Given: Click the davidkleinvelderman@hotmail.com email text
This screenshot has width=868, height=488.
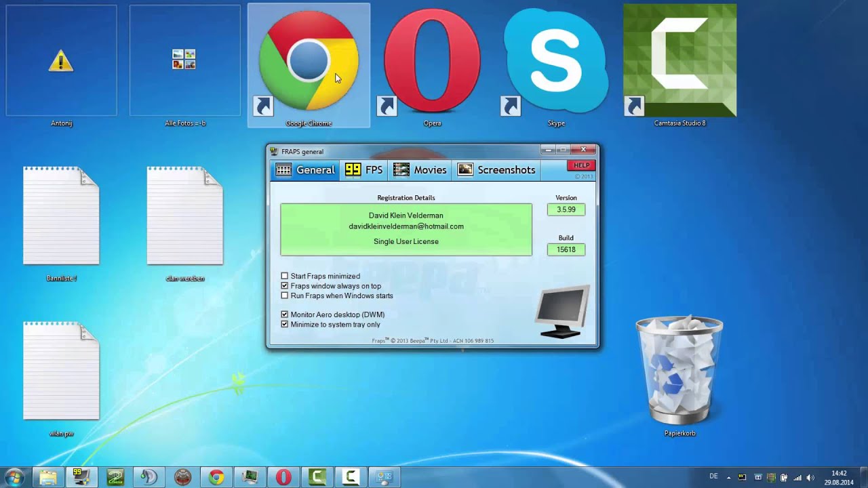Looking at the screenshot, I should point(406,226).
